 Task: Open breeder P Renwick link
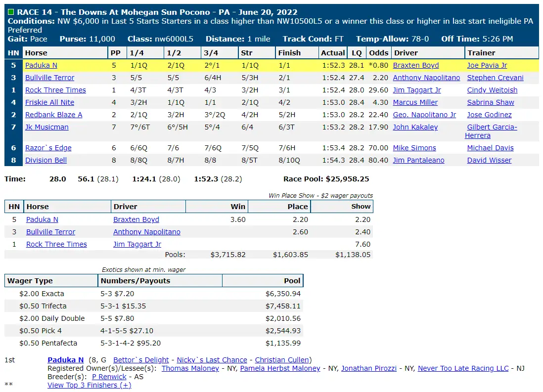coord(109,377)
